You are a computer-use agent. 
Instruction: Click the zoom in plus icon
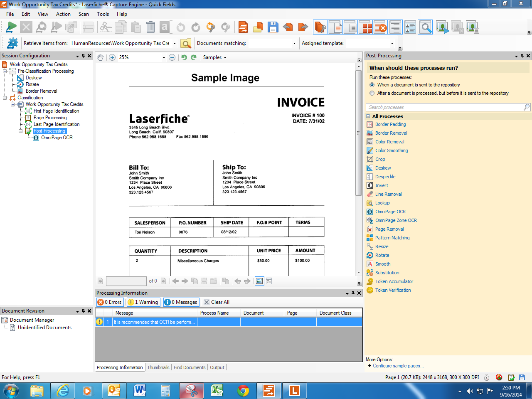112,57
